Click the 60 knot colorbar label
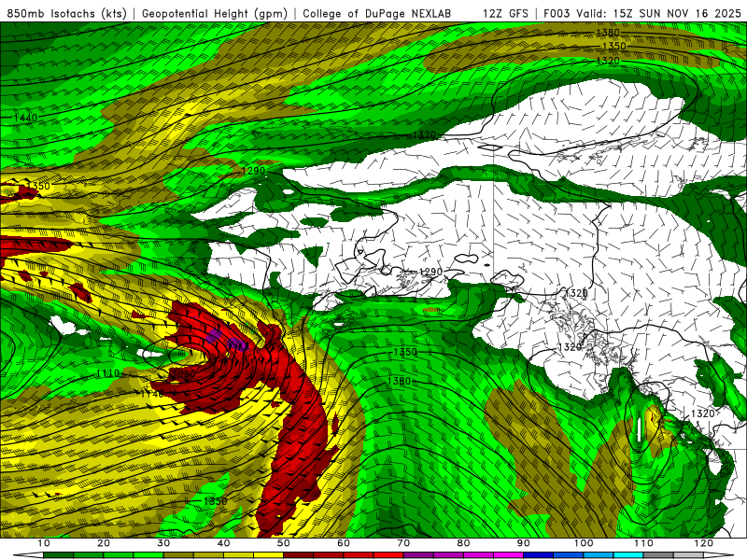 [344, 543]
